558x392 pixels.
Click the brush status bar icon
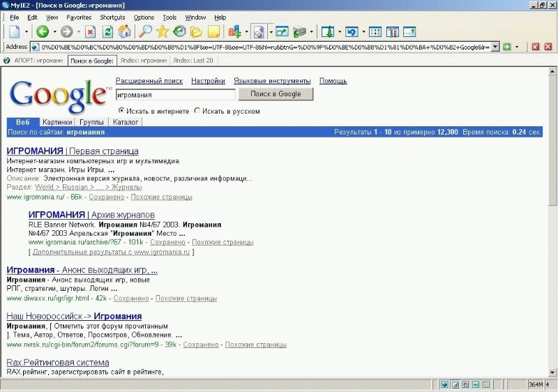(455, 384)
